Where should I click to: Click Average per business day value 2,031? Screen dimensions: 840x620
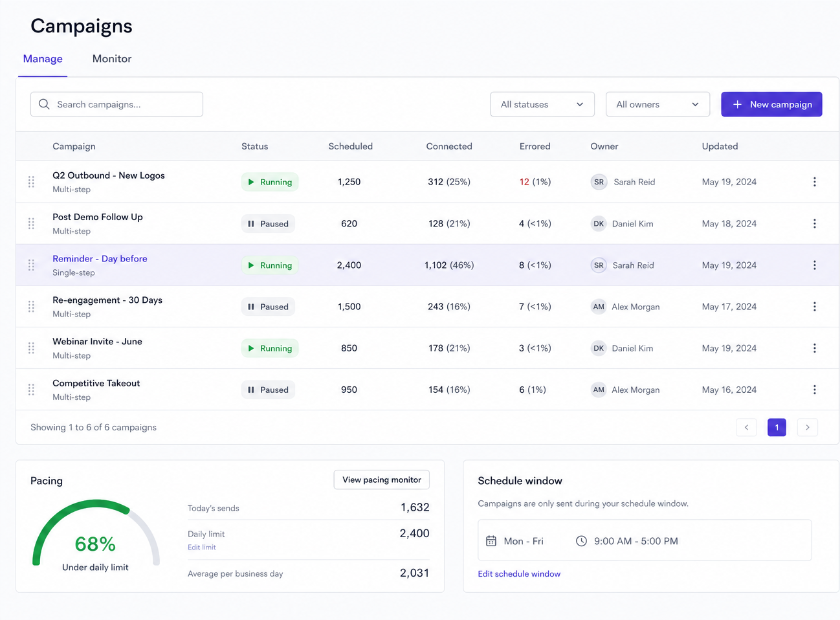tap(414, 573)
